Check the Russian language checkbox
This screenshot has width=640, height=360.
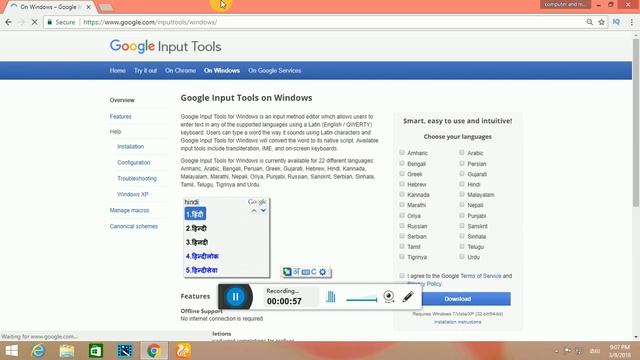[402, 225]
